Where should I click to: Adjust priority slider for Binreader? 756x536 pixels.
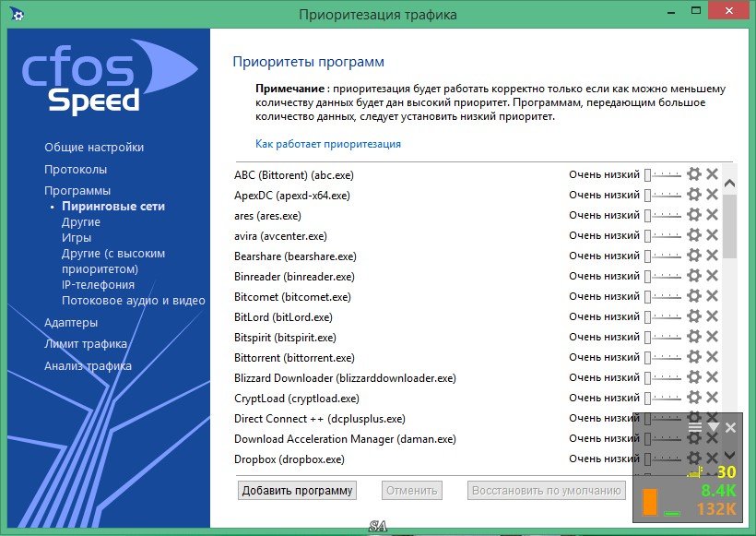click(663, 276)
